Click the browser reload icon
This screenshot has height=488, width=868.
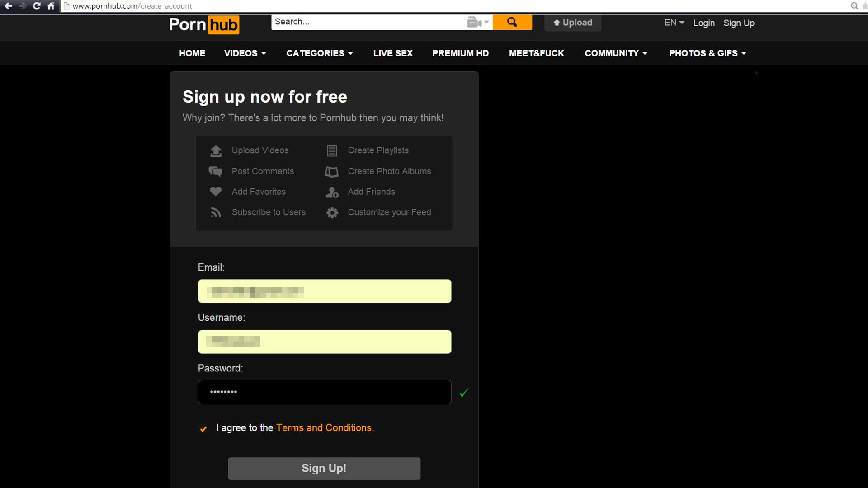pyautogui.click(x=37, y=6)
